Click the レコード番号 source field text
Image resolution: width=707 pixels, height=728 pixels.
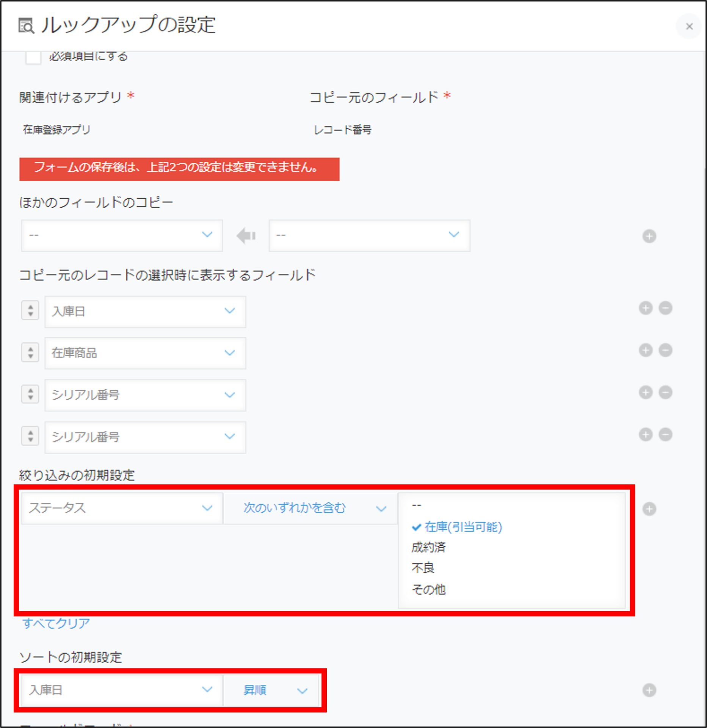click(x=343, y=130)
